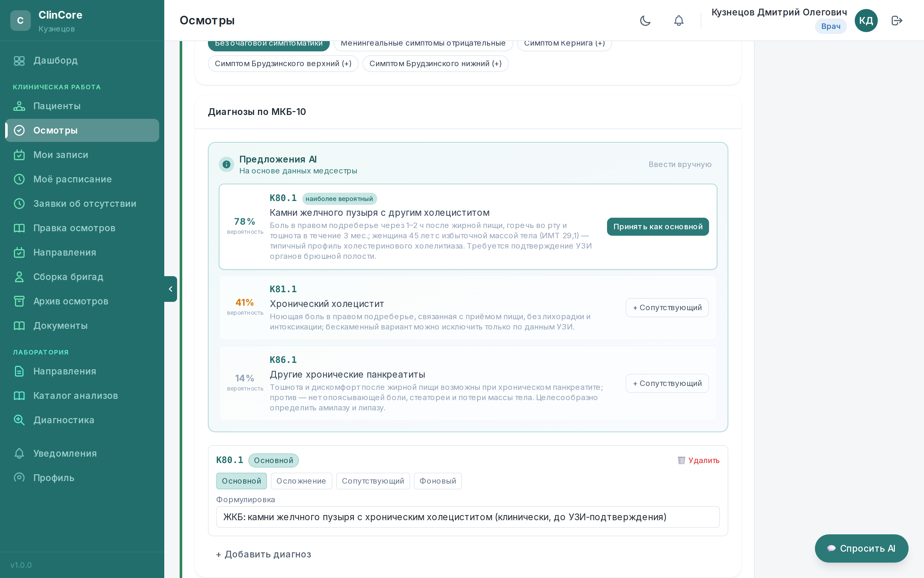Select Осложнение diagnosis type
Viewport: 924px width, 578px height.
[301, 481]
